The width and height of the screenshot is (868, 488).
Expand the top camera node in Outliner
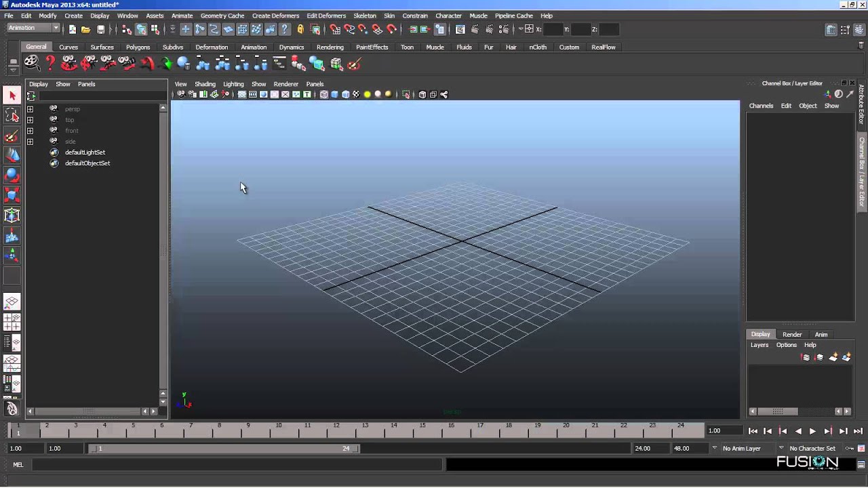(x=30, y=120)
